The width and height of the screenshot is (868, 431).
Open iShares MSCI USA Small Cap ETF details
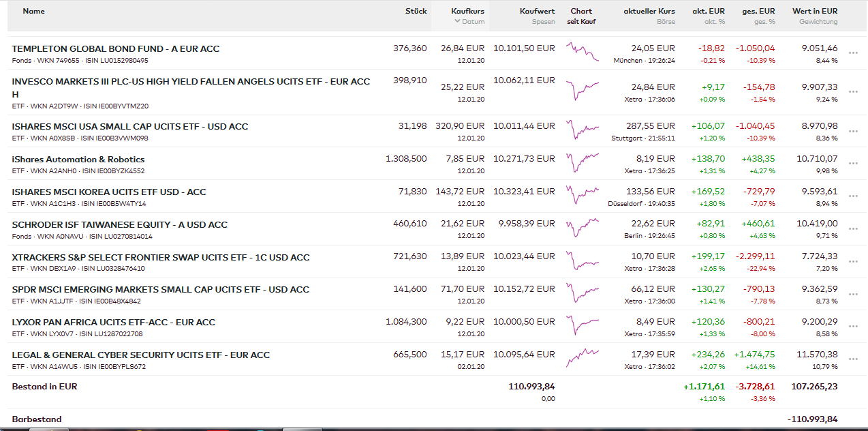130,126
